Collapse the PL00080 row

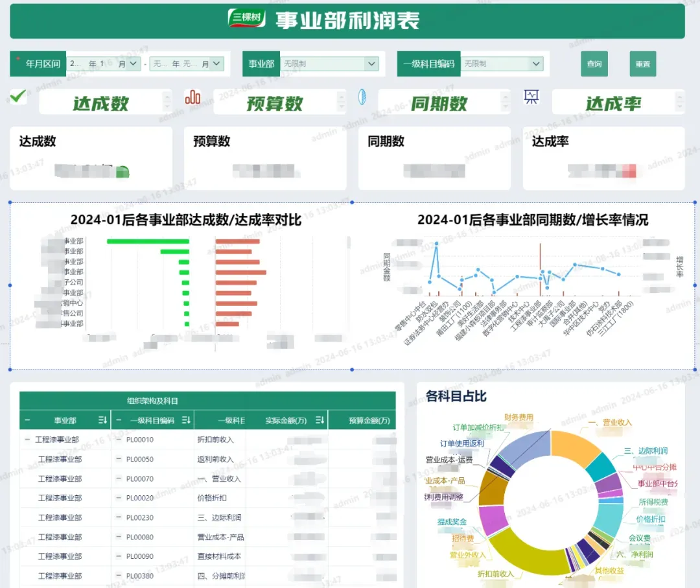click(x=119, y=537)
